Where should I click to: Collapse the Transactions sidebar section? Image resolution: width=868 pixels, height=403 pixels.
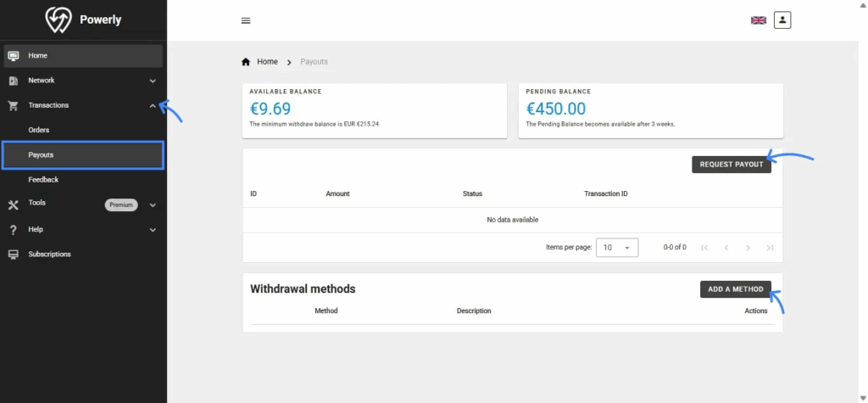click(x=153, y=106)
